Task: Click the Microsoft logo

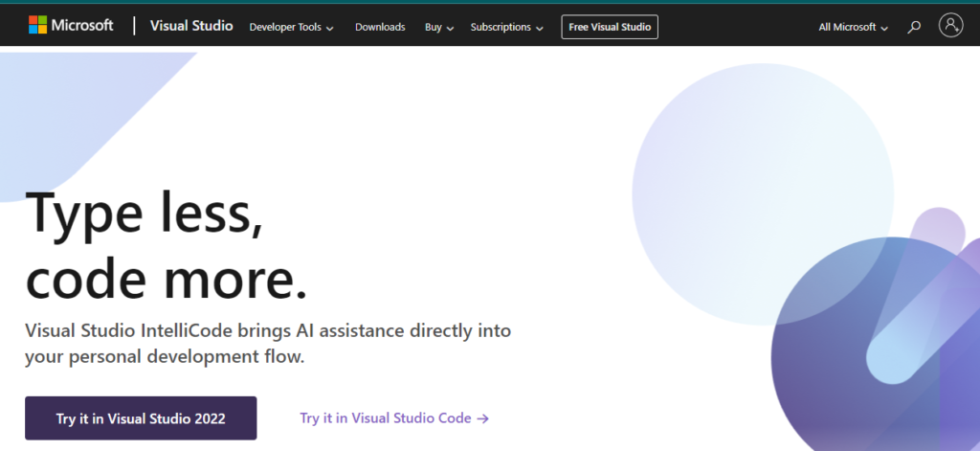Action: coord(71,26)
